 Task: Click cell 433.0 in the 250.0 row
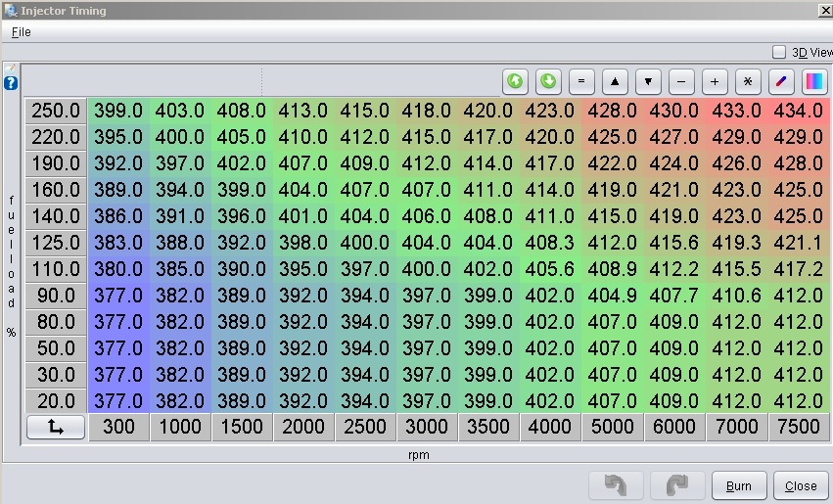click(736, 111)
